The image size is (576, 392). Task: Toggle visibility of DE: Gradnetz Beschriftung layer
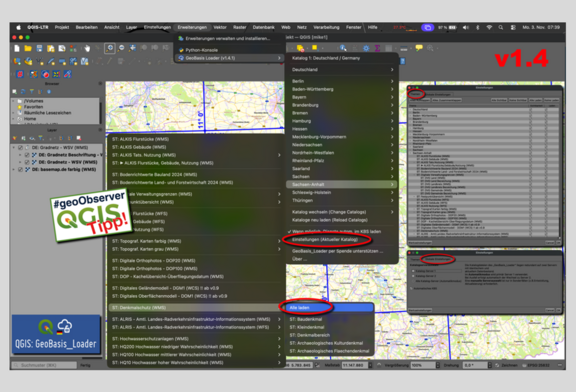click(27, 155)
